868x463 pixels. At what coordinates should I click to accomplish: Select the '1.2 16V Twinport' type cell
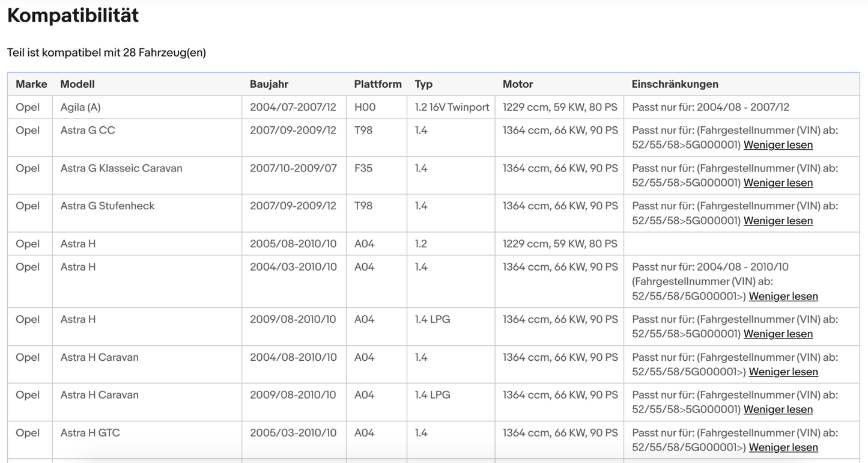coord(452,108)
